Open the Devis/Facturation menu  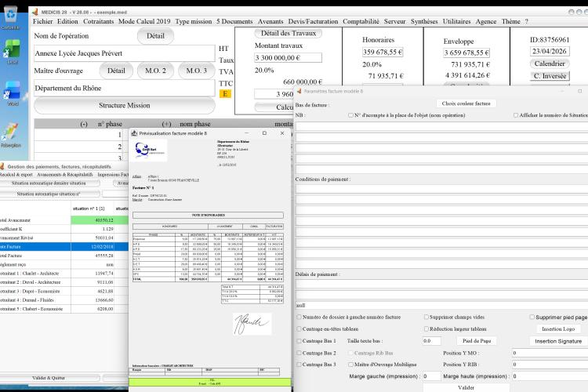[x=313, y=21]
